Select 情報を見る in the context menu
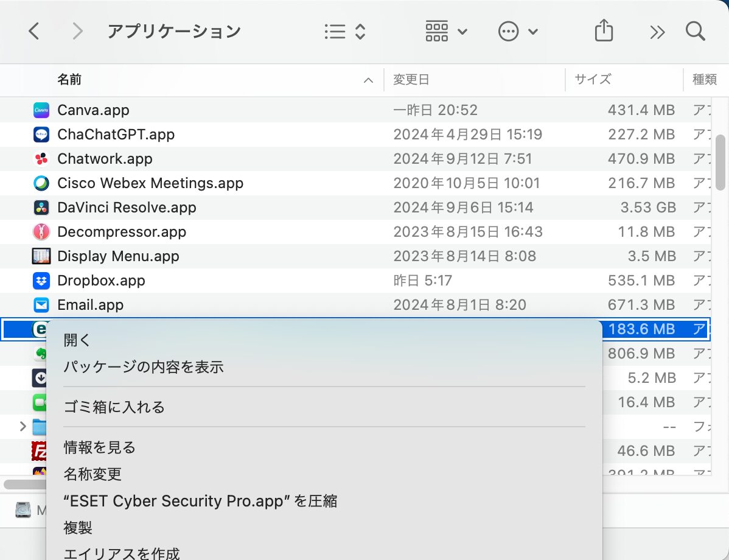The image size is (729, 560). (x=100, y=447)
